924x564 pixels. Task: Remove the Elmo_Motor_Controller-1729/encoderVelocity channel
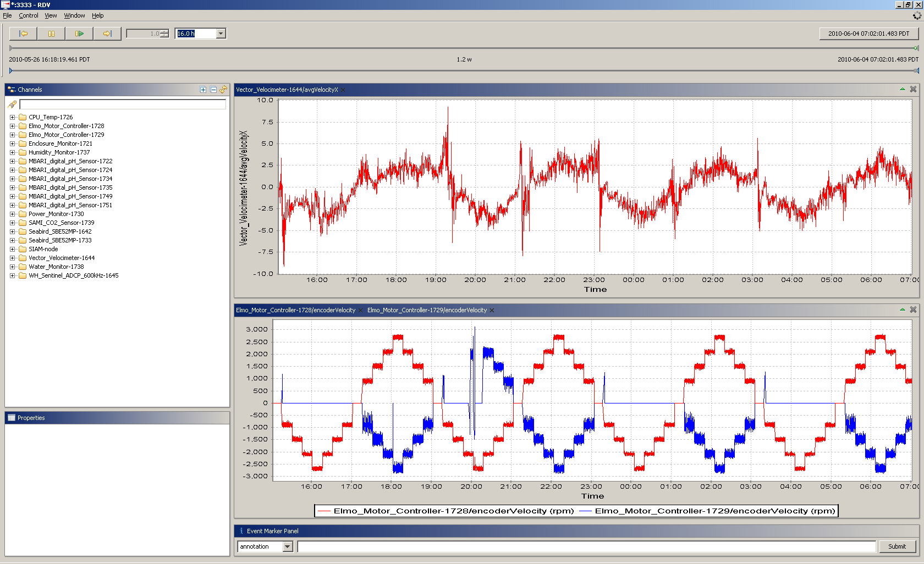coord(492,310)
